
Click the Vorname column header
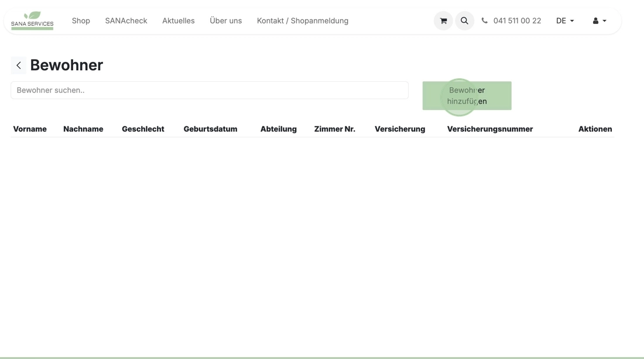pos(30,129)
